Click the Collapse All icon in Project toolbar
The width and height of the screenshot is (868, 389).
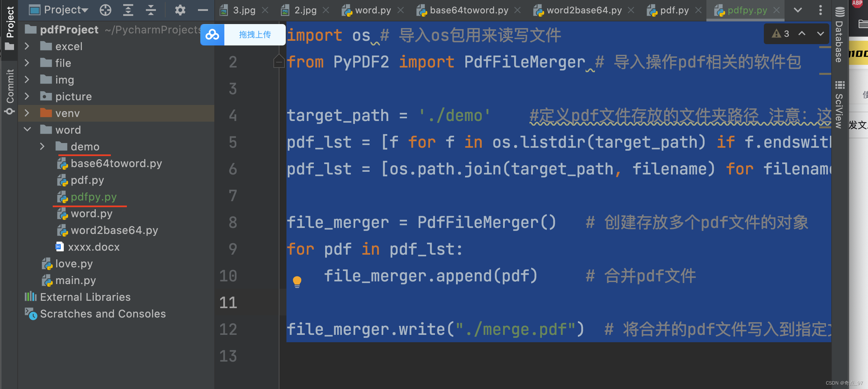(151, 10)
